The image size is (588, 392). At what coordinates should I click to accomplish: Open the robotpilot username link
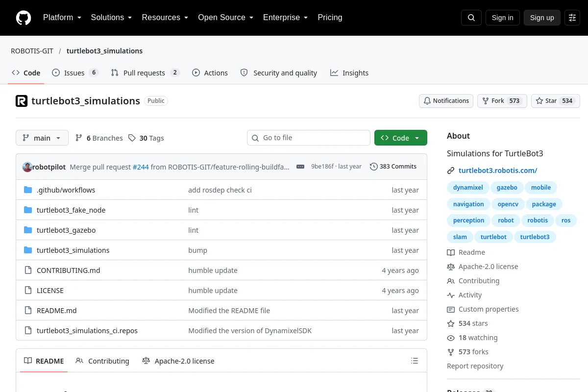[49, 167]
